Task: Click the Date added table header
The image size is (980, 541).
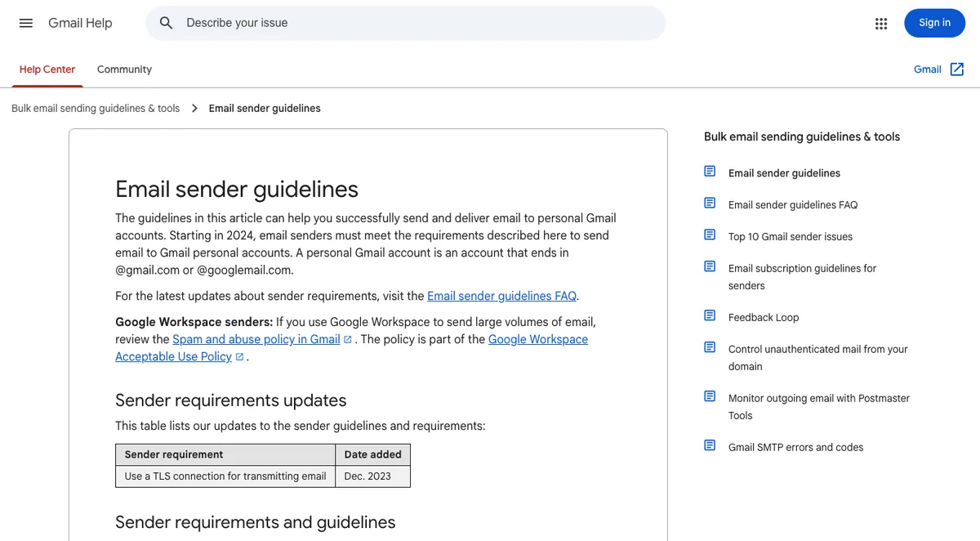Action: (372, 454)
